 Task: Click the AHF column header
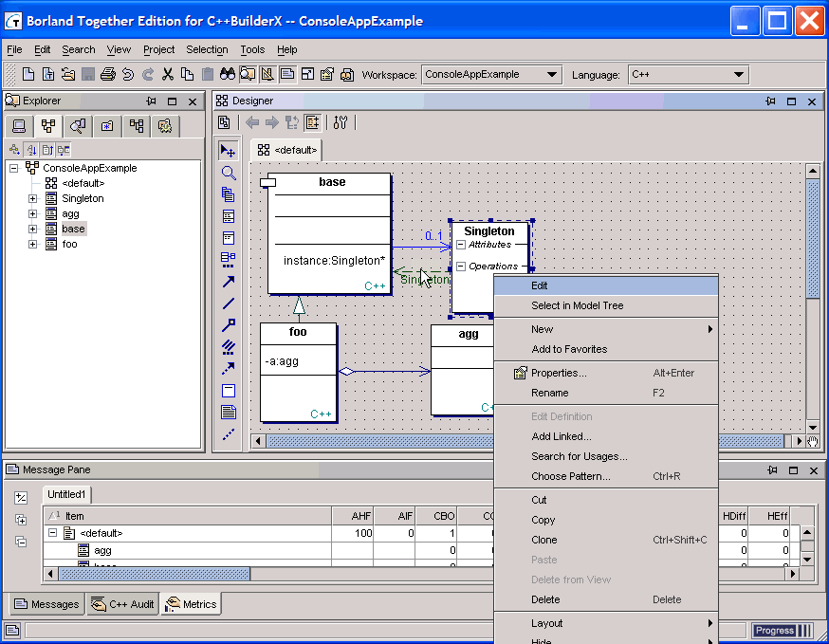point(352,516)
